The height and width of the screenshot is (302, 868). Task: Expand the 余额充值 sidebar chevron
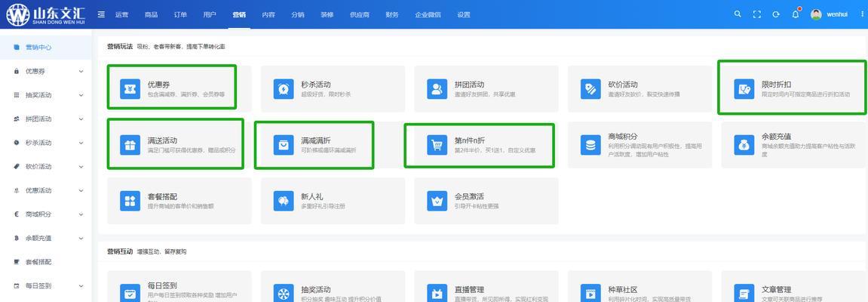pos(81,239)
